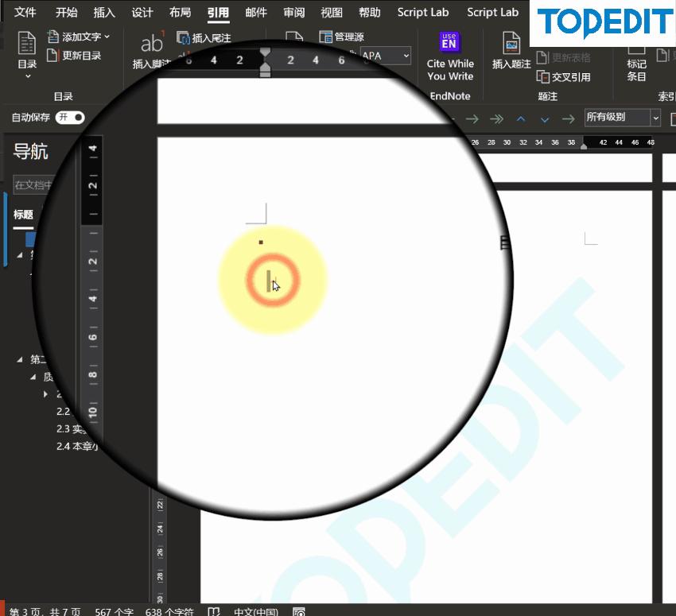
Task: Select heading 2.3 实 in navigation pane
Action: pyautogui.click(x=71, y=428)
